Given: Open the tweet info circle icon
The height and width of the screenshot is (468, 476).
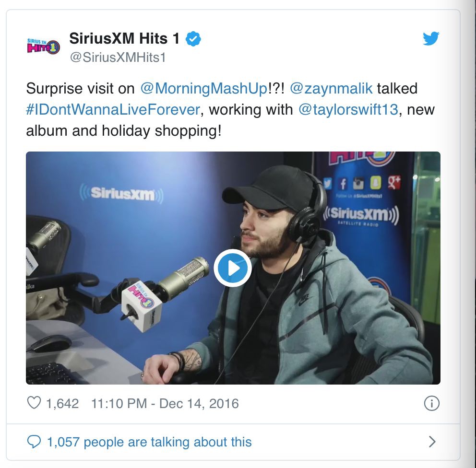Looking at the screenshot, I should coord(431,403).
